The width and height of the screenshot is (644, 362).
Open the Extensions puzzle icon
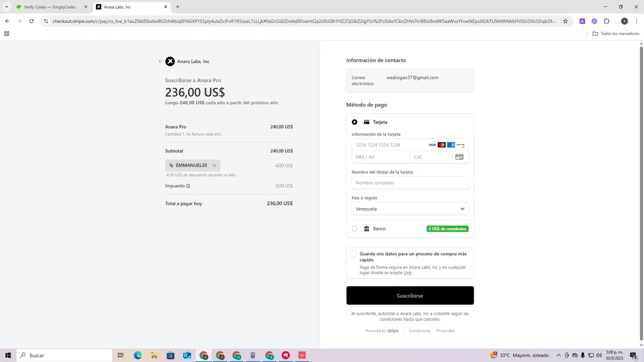click(x=607, y=21)
